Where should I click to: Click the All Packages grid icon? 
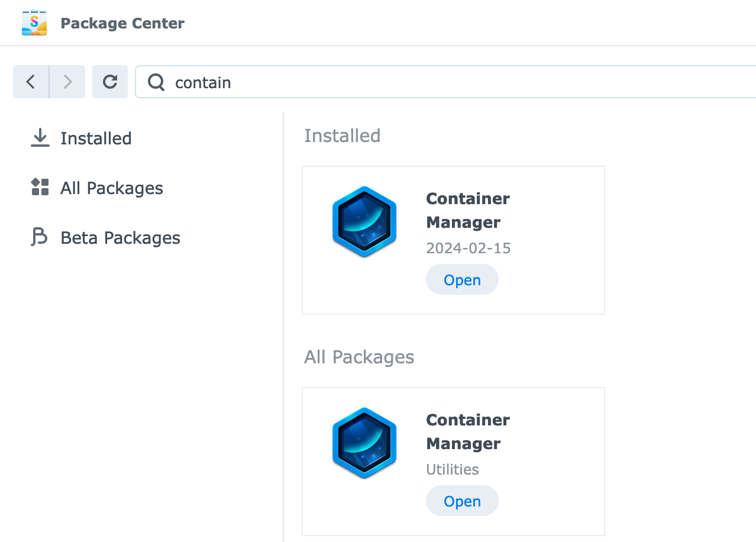click(40, 187)
